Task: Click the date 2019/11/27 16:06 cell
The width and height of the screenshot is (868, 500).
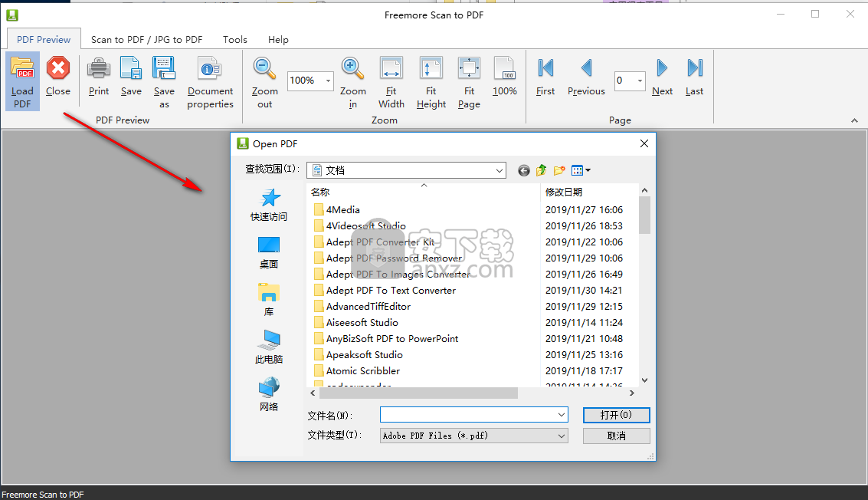Action: pyautogui.click(x=584, y=209)
